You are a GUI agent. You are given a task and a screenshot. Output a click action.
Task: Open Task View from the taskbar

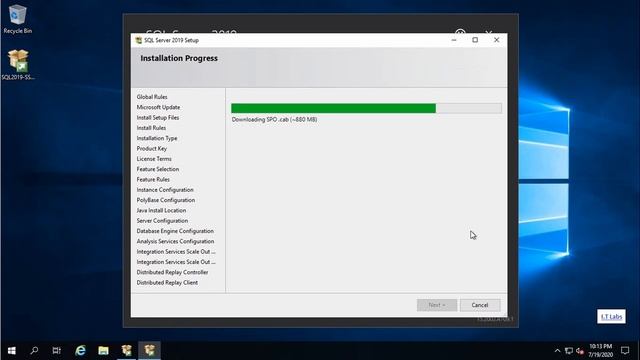coord(56,350)
